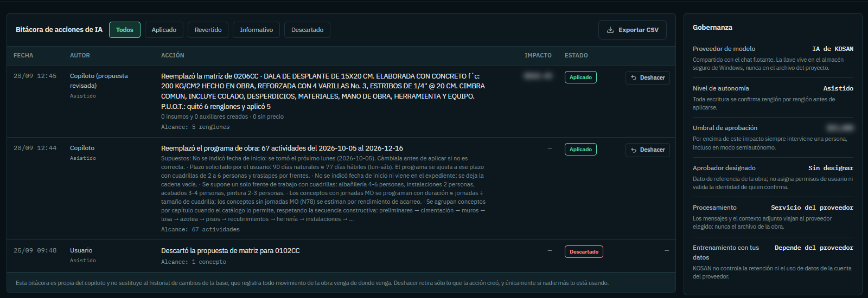Image resolution: width=868 pixels, height=298 pixels.
Task: Click 'Nivel de autonomía' label
Action: (721, 88)
